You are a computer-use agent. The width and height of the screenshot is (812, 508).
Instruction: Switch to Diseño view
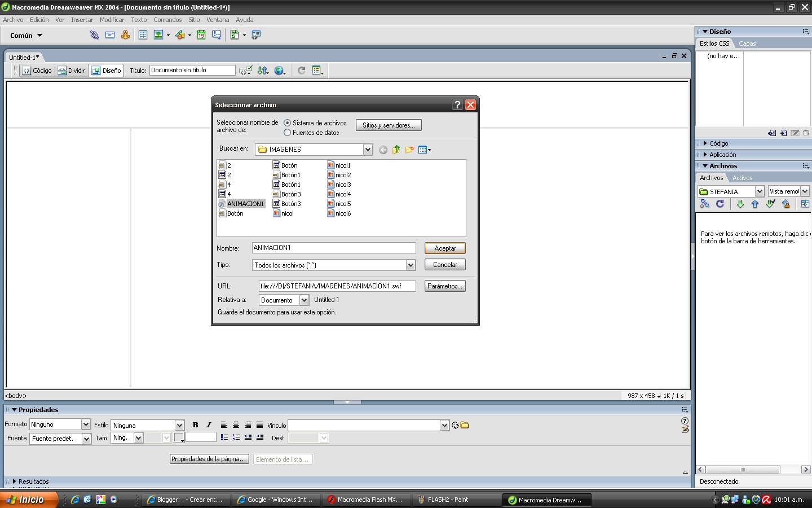[106, 71]
